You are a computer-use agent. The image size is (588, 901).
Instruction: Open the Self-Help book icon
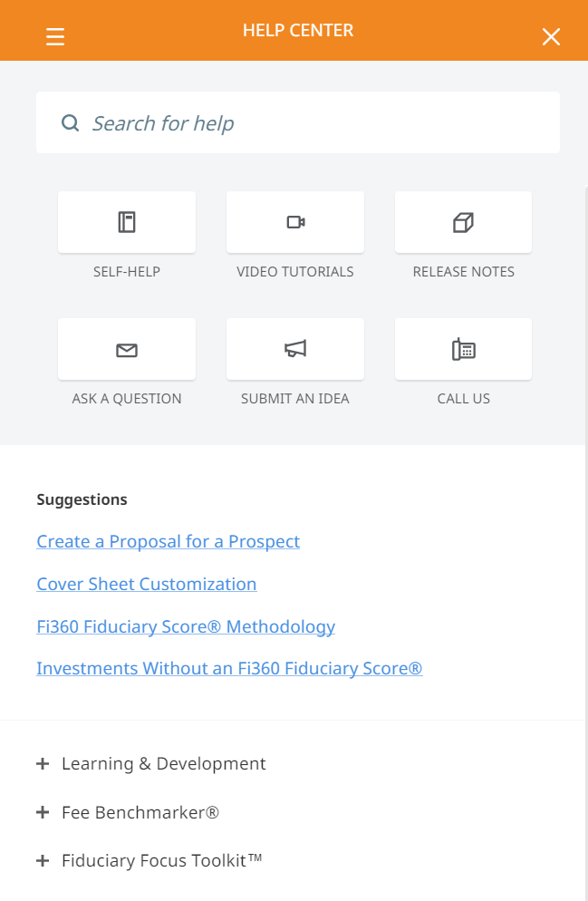click(x=127, y=222)
